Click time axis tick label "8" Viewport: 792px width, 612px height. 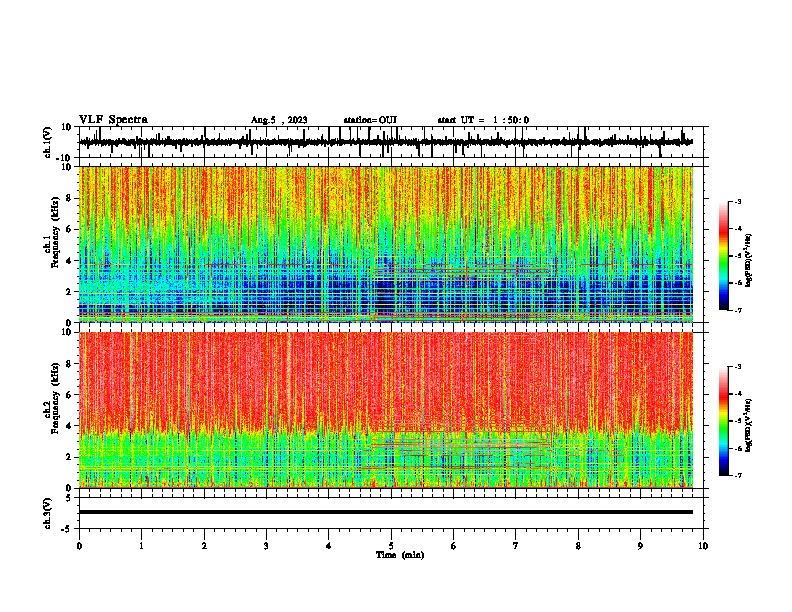(x=578, y=546)
